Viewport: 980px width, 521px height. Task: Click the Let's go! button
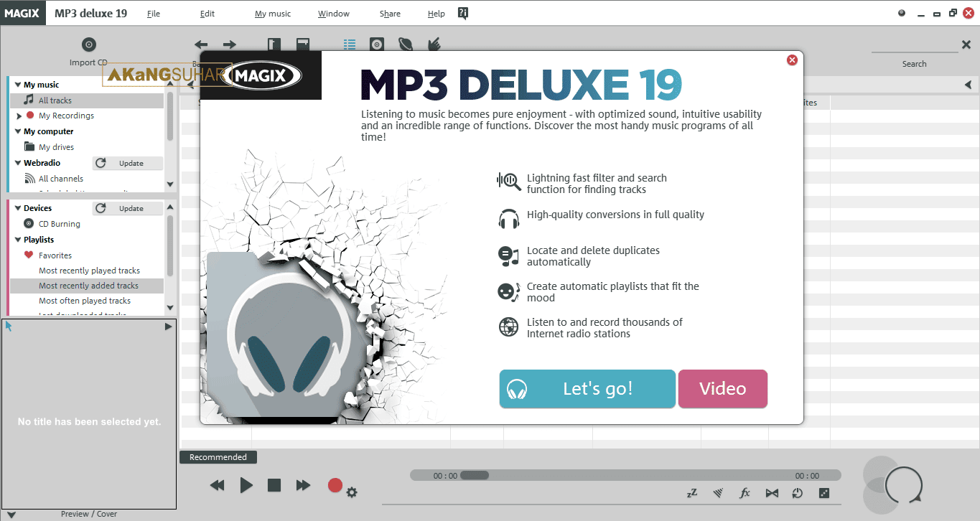(x=587, y=389)
